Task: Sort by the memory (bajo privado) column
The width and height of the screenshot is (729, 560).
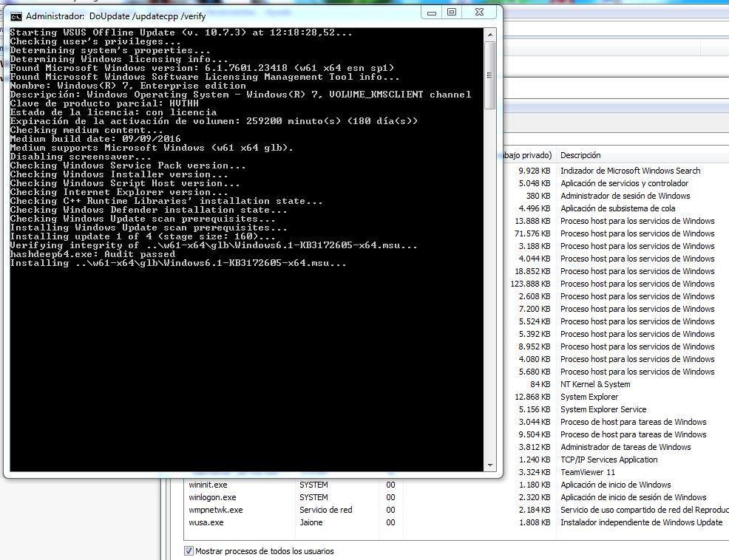Action: pyautogui.click(x=526, y=155)
